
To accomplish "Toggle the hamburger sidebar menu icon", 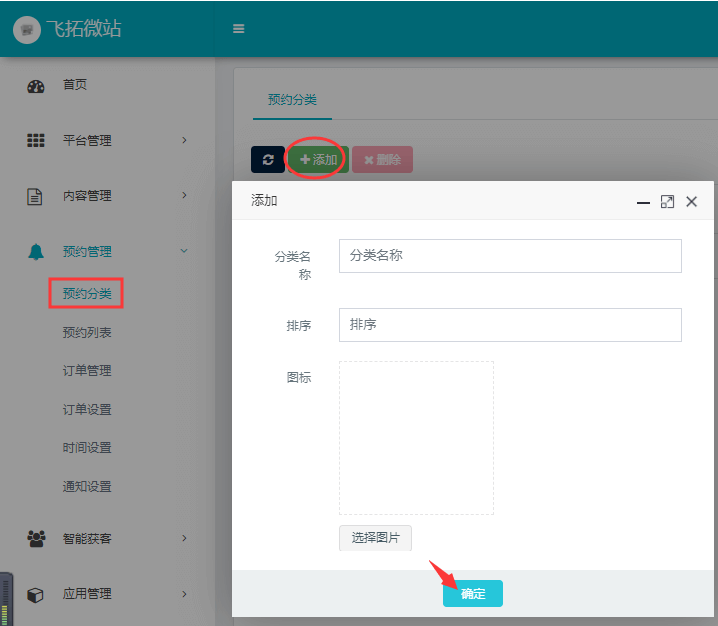I will (239, 29).
